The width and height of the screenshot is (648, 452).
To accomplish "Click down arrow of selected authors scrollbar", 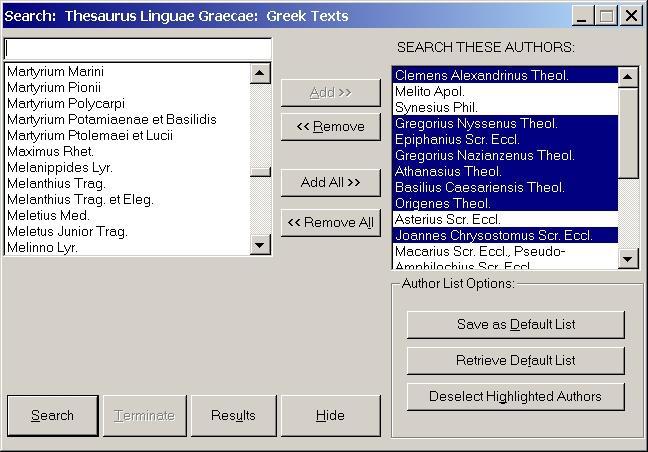I will click(x=628, y=259).
